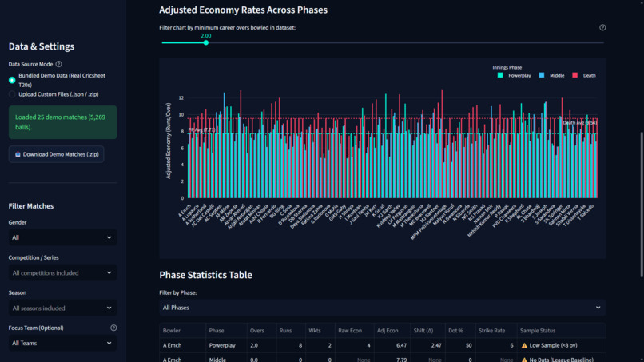Sort table by Dot % column header
This screenshot has width=644, height=362.
pyautogui.click(x=460, y=331)
